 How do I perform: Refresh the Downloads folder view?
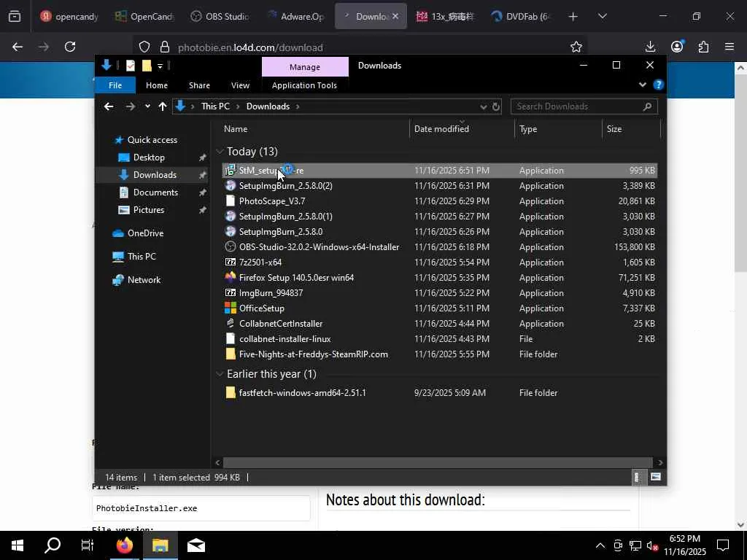(x=496, y=106)
